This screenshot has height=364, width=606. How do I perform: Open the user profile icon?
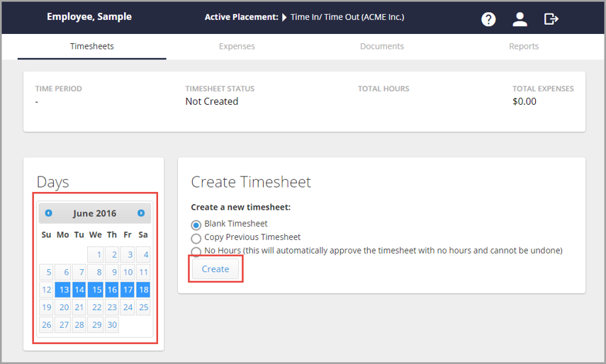(x=520, y=19)
